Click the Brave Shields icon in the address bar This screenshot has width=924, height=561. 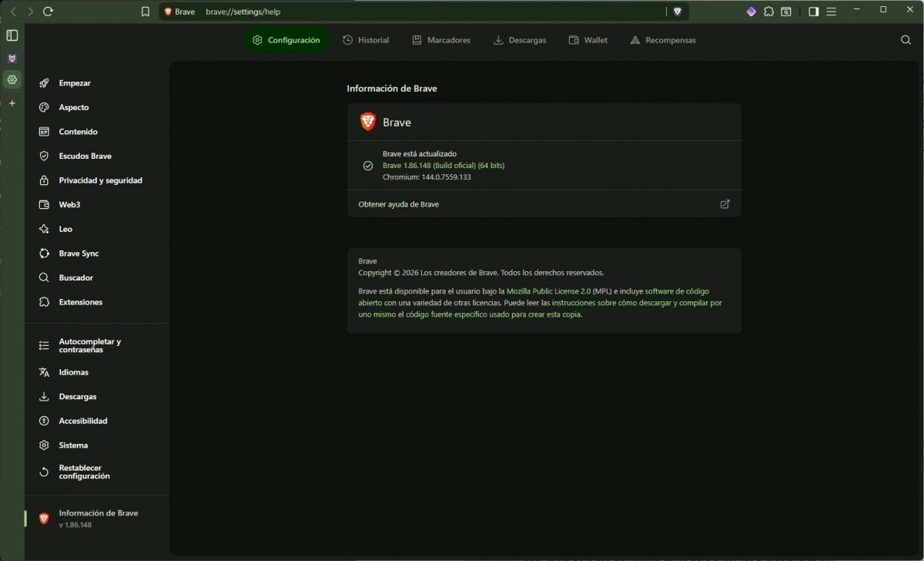click(677, 12)
